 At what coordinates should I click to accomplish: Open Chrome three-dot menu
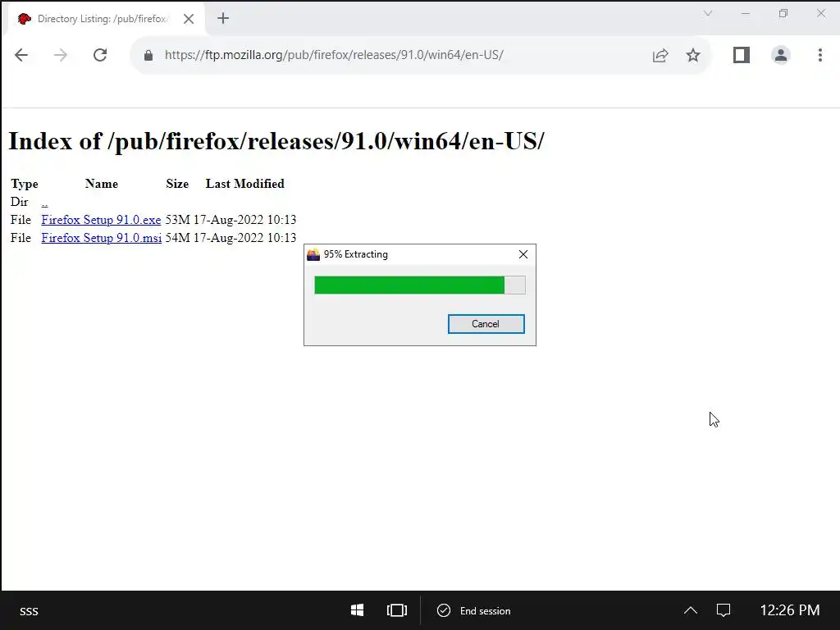pos(820,55)
